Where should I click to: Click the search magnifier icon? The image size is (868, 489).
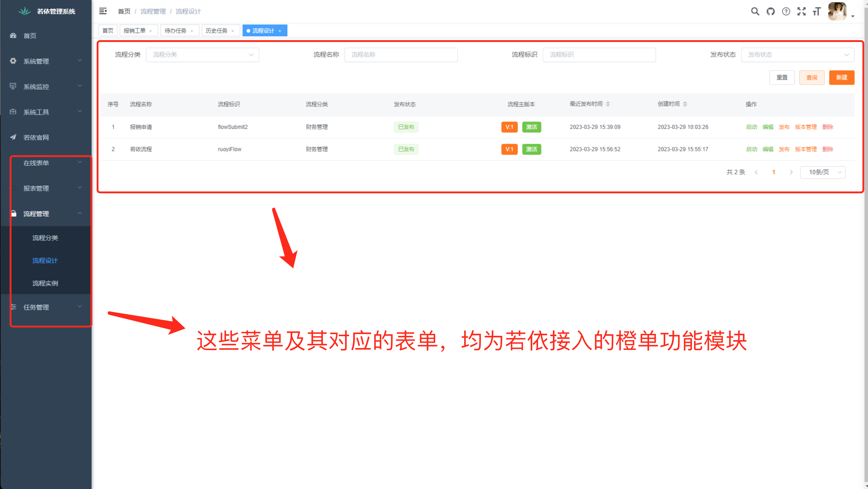(755, 12)
